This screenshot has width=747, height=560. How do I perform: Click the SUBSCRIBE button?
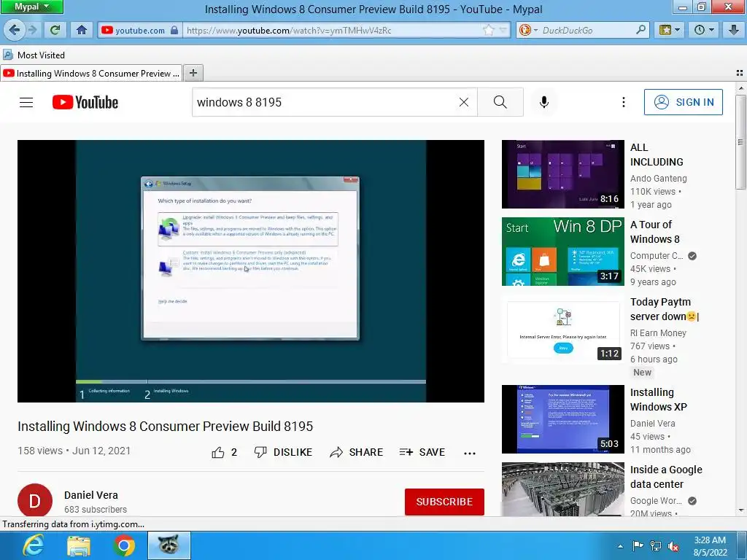tap(444, 502)
